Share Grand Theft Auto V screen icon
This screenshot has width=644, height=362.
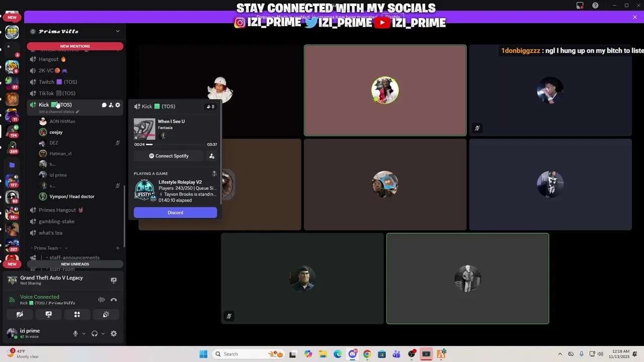(x=114, y=280)
